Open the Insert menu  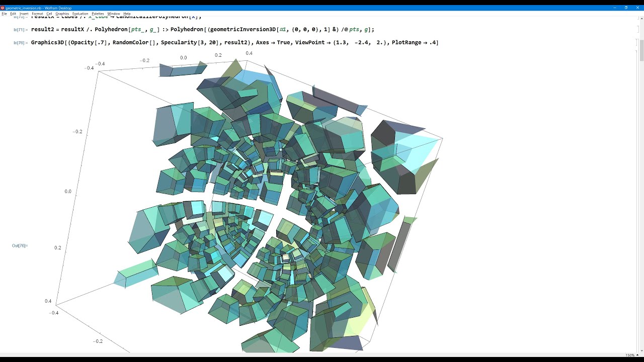pos(24,14)
